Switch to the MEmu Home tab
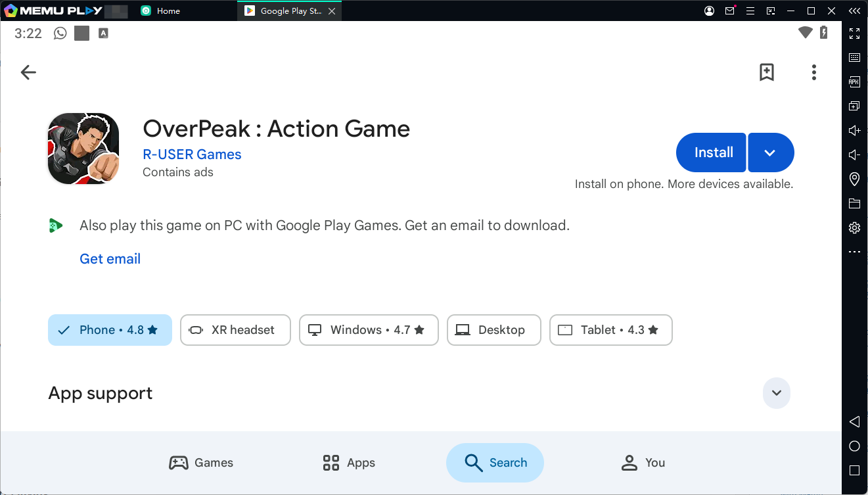Viewport: 868px width, 495px height. coord(160,11)
